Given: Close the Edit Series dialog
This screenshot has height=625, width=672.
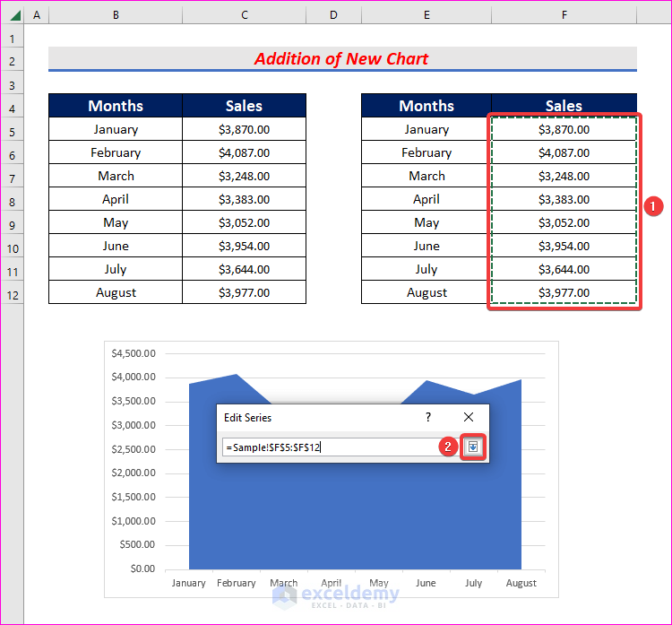Looking at the screenshot, I should click(x=469, y=417).
